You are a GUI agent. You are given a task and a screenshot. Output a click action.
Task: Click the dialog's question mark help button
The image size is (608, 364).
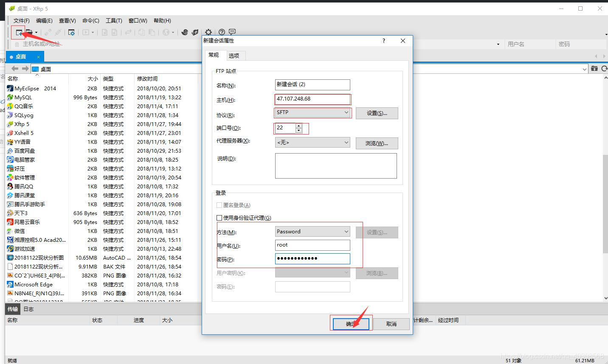pos(384,41)
